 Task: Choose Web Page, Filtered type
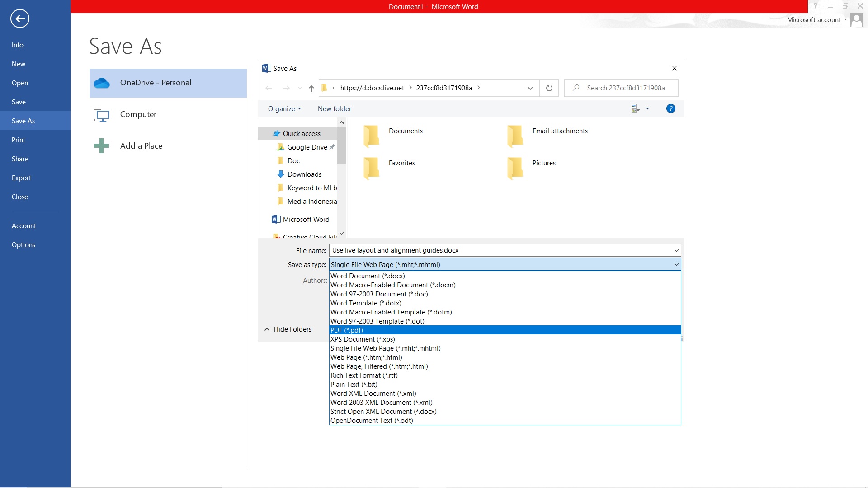pos(505,366)
